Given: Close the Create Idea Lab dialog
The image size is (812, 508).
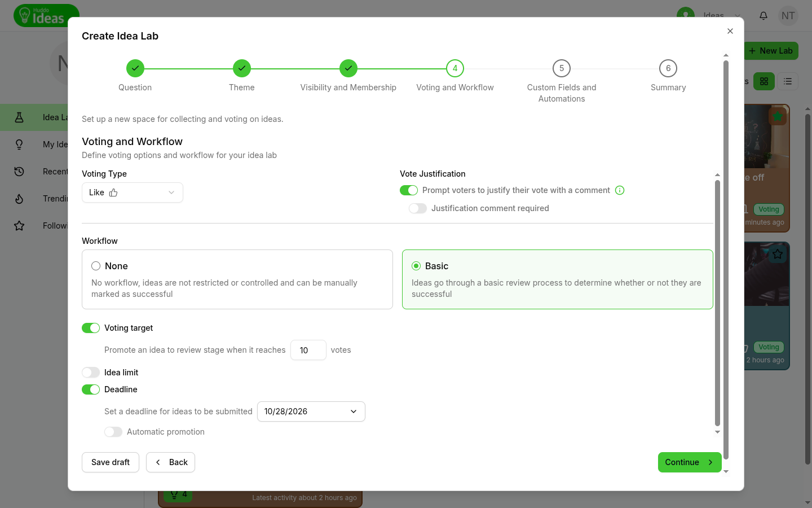Looking at the screenshot, I should (730, 31).
